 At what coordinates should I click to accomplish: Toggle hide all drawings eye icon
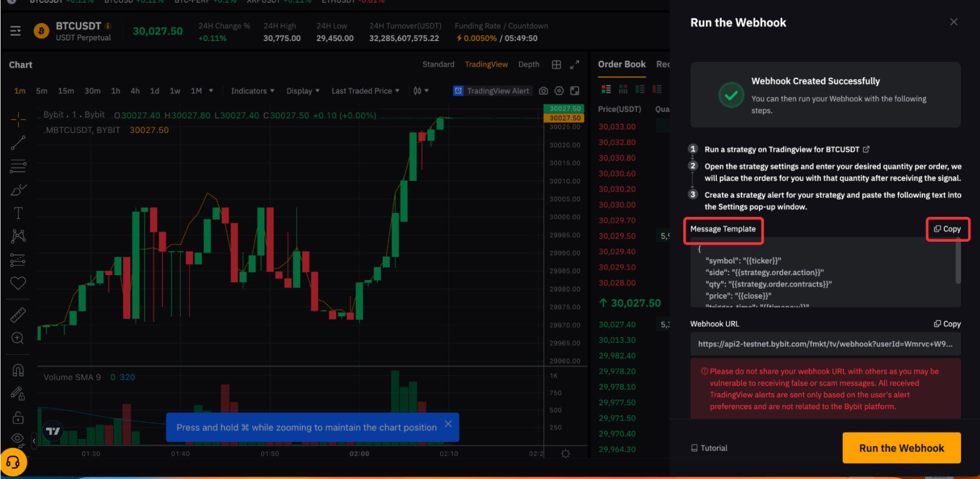tap(18, 438)
